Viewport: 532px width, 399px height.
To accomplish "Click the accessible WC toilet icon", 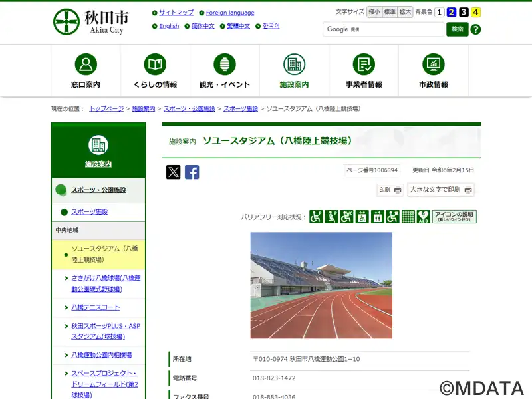I will pyautogui.click(x=346, y=217).
